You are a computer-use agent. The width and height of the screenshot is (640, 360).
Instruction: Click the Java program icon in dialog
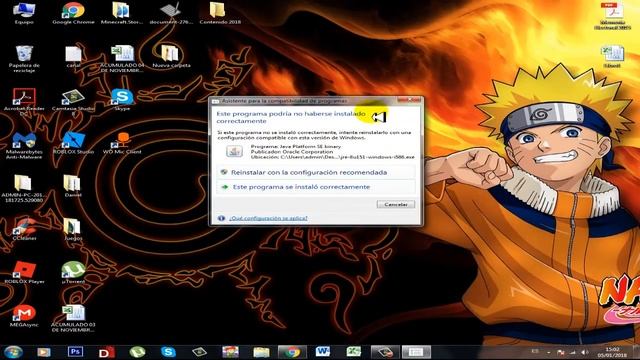click(234, 151)
